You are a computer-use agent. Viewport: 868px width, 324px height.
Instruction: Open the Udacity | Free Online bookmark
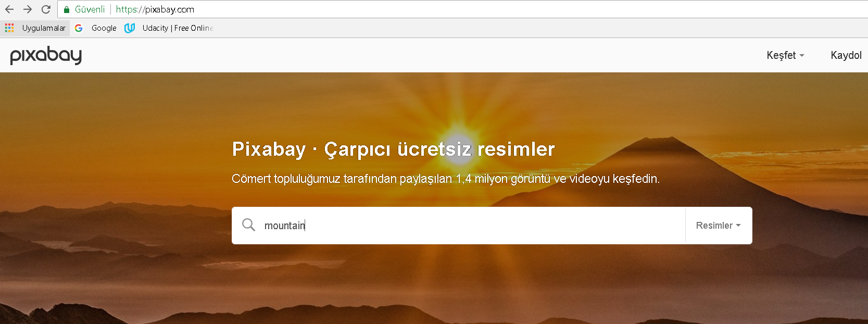178,28
